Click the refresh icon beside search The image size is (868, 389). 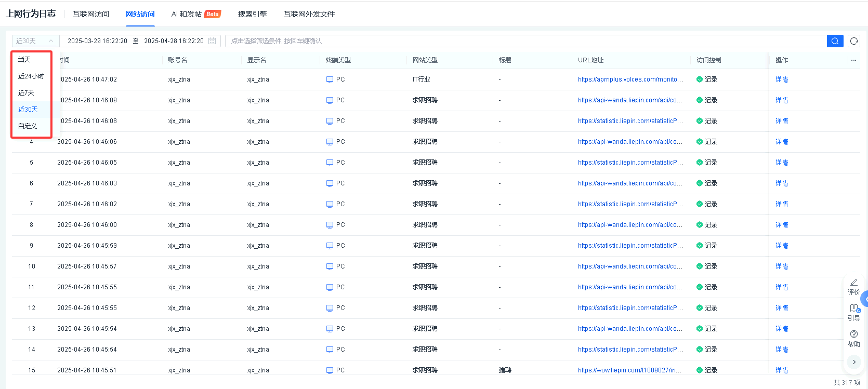tap(853, 41)
